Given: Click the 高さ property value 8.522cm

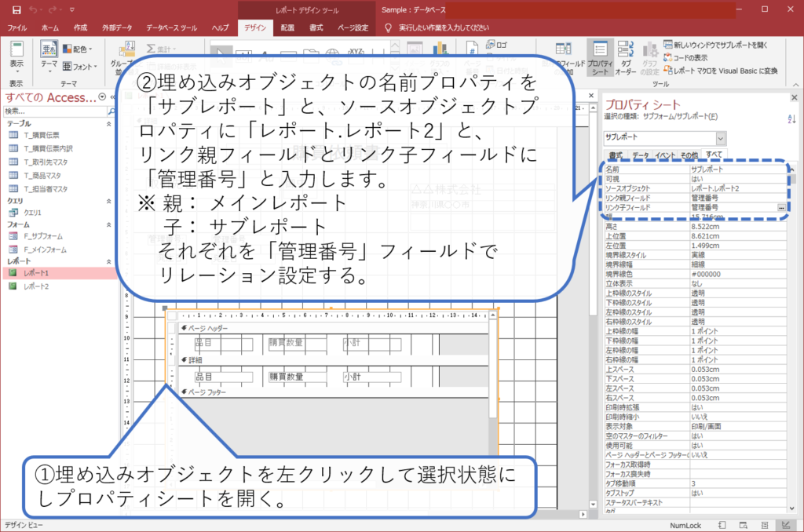Looking at the screenshot, I should (738, 227).
